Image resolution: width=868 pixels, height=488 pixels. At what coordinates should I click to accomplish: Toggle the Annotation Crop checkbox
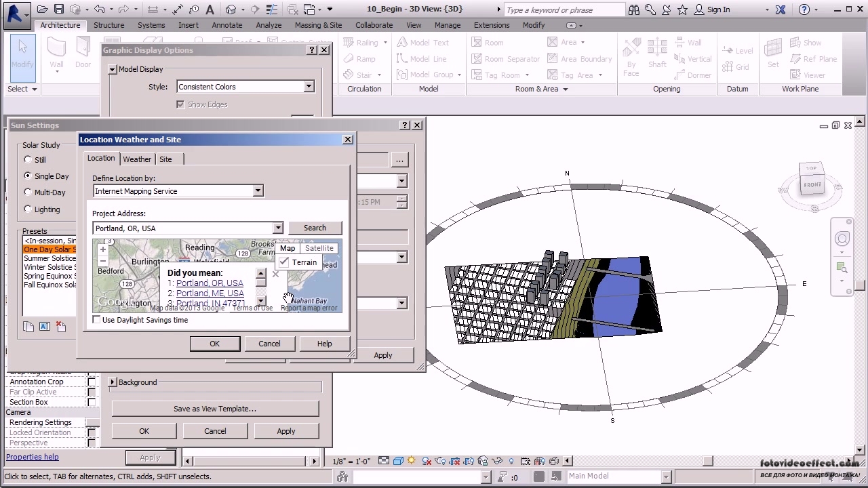[x=92, y=382]
